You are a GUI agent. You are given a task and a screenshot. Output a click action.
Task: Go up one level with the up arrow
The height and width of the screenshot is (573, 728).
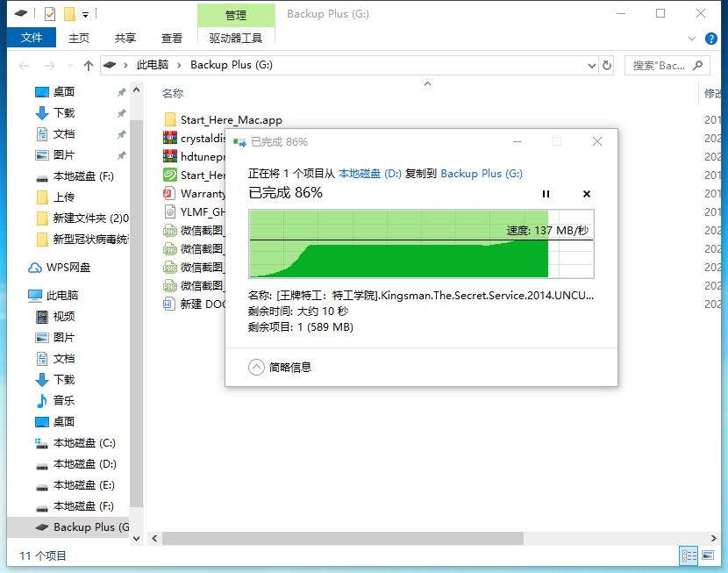(88, 65)
